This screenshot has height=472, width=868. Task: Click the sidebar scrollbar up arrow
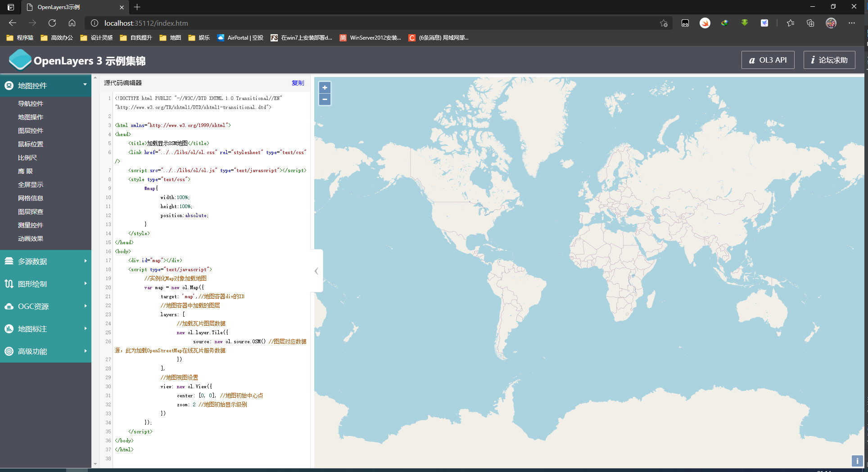point(95,78)
